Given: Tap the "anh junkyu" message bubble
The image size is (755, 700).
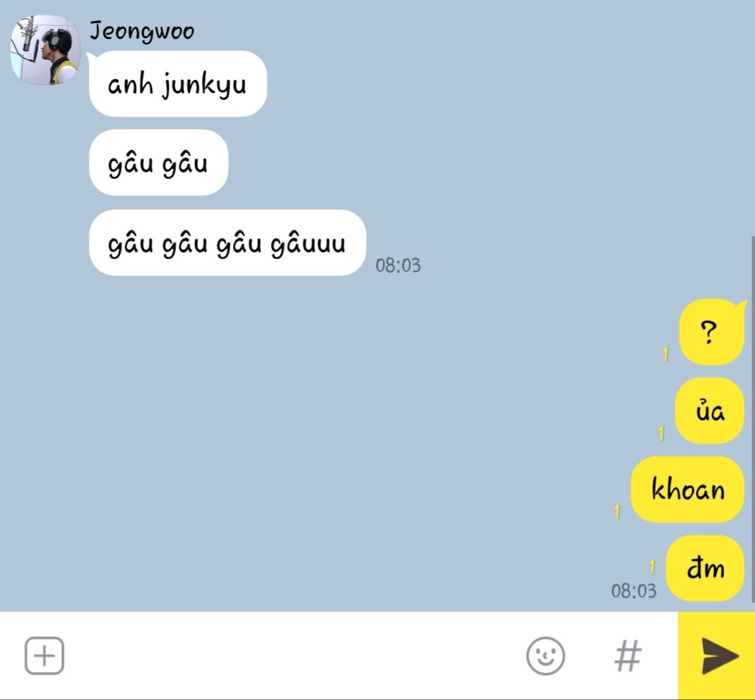Looking at the screenshot, I should [x=178, y=84].
